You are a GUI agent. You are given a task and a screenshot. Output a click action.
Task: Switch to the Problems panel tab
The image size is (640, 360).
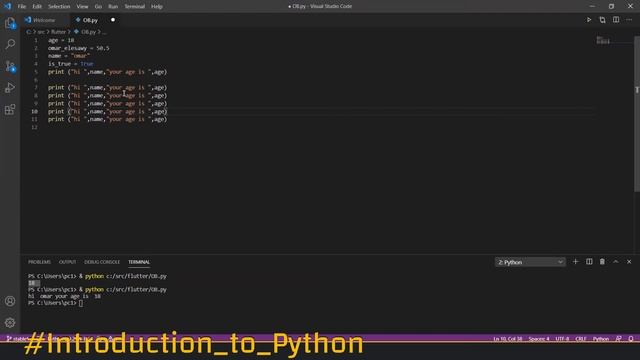40,262
